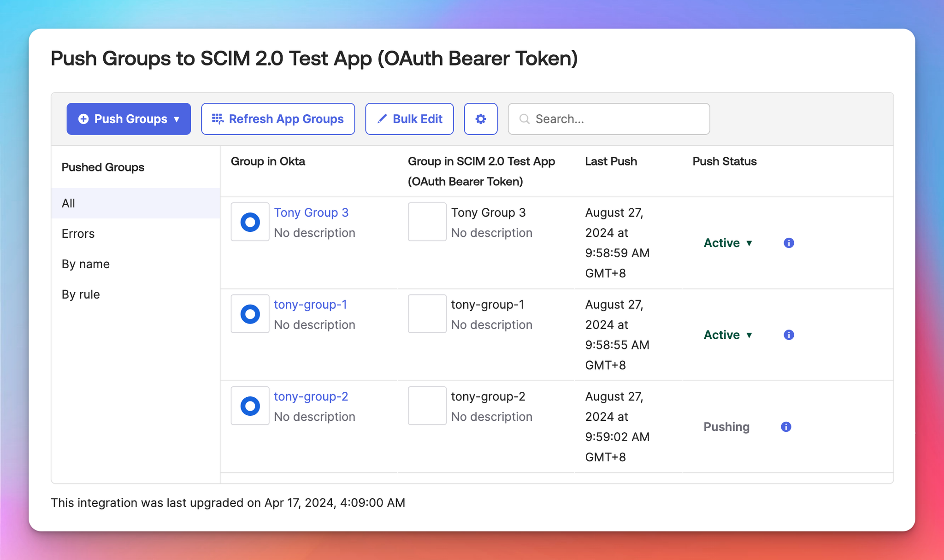The height and width of the screenshot is (560, 944).
Task: Select the By name filter
Action: coord(136,264)
